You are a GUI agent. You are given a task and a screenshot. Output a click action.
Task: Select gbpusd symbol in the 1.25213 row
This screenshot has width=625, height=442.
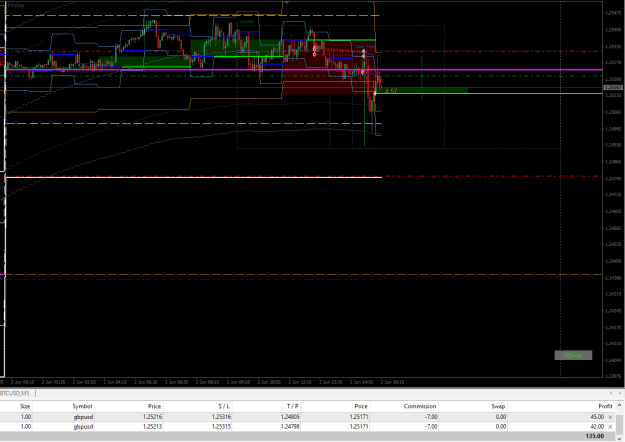click(83, 426)
